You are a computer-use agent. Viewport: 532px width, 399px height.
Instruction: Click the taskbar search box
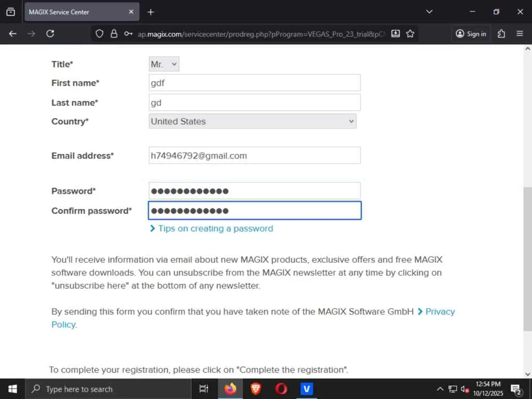coord(108,389)
